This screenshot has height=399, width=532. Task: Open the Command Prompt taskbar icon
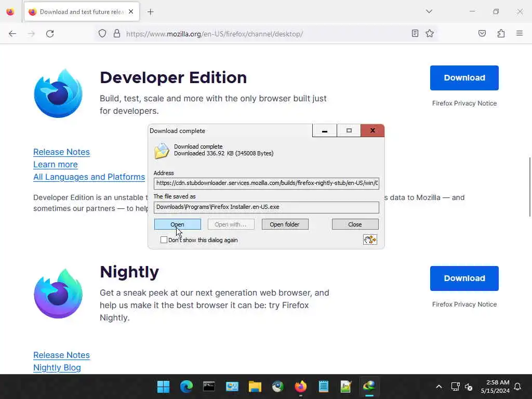pos(209,387)
